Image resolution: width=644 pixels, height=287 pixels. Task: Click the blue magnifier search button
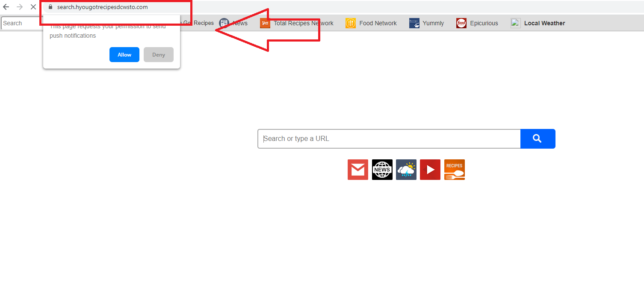[x=538, y=139]
